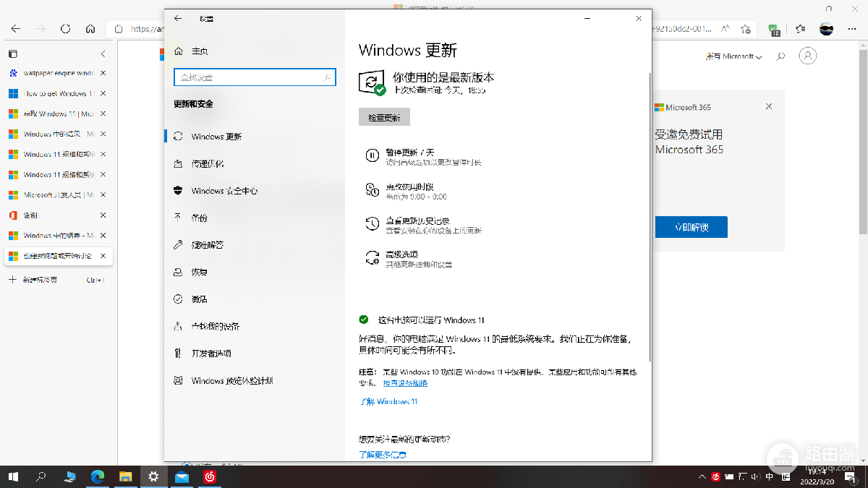View update history (查看更新历史记录) option
Screen dimensions: 868x488
pos(423,225)
